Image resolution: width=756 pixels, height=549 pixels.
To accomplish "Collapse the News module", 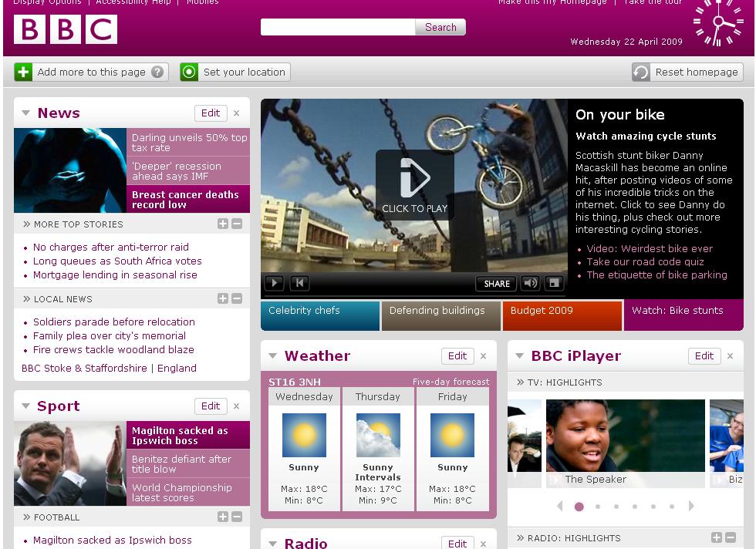I will coord(26,113).
